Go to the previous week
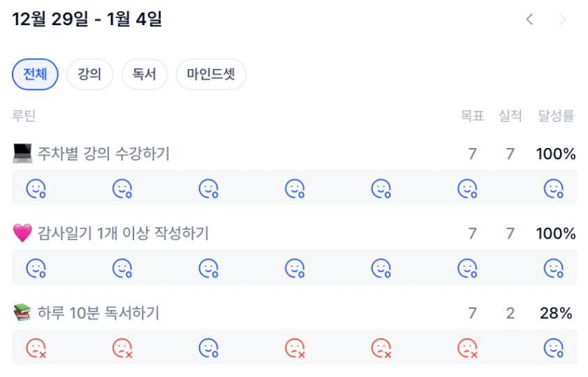Image resolution: width=588 pixels, height=377 pixels. point(529,20)
